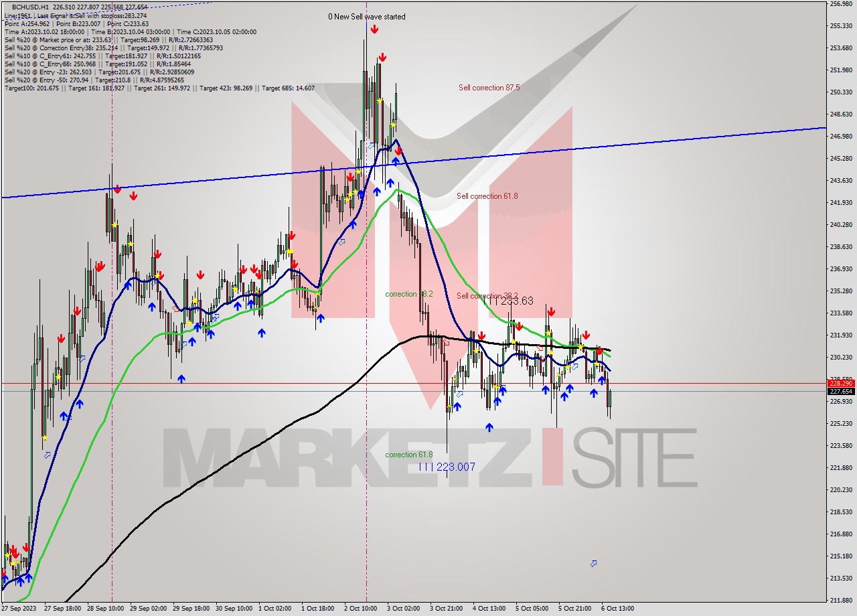
Task: Select the blue diagonal trendline
Action: click(413, 162)
